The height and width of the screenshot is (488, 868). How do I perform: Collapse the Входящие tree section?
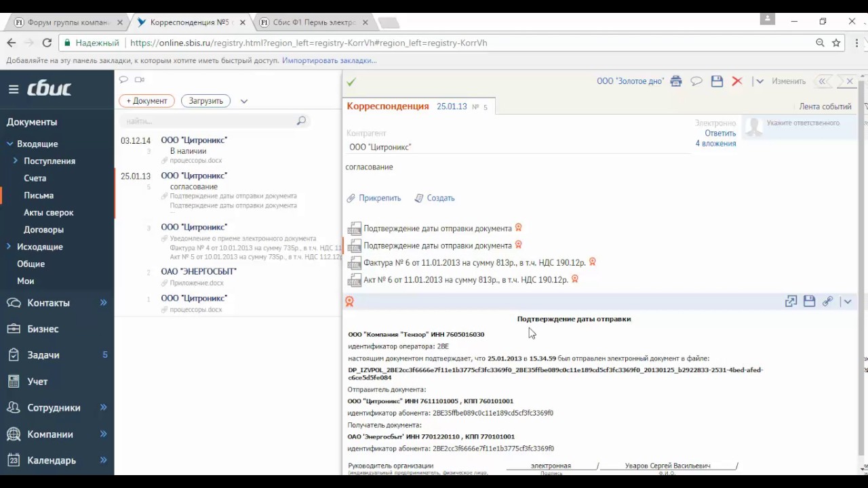point(10,144)
